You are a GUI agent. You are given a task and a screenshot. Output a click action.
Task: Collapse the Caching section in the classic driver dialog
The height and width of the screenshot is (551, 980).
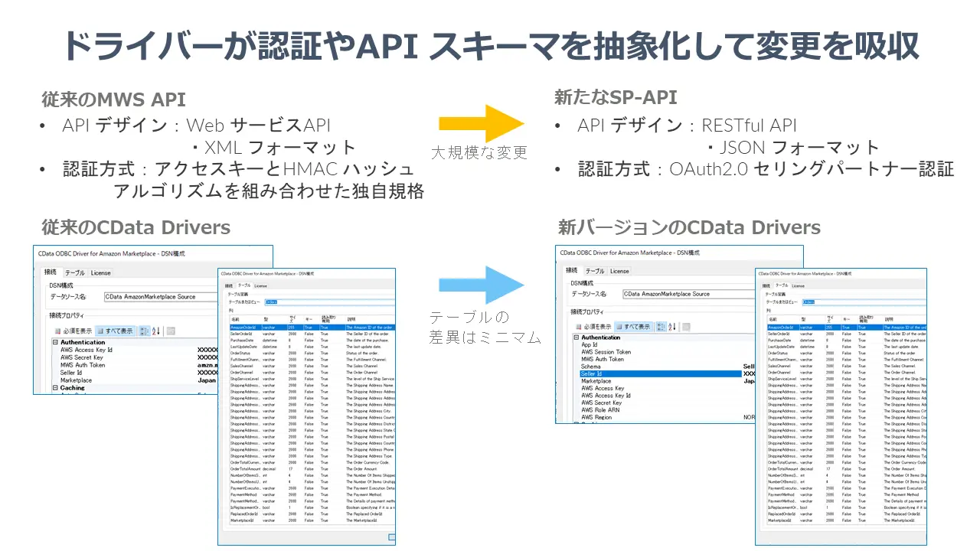click(x=54, y=388)
